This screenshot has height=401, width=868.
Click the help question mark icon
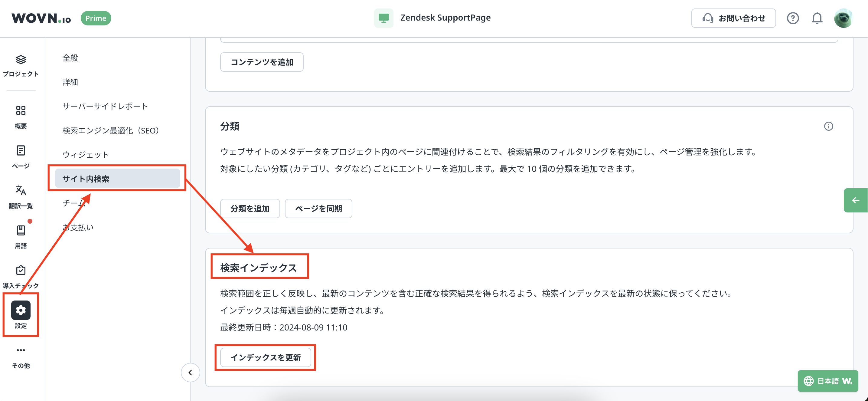[792, 18]
